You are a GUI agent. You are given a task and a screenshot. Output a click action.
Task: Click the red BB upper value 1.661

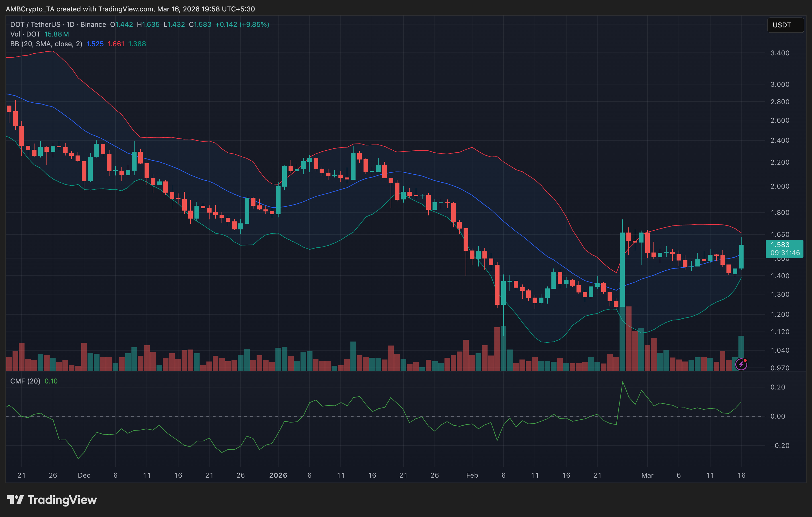(x=116, y=44)
